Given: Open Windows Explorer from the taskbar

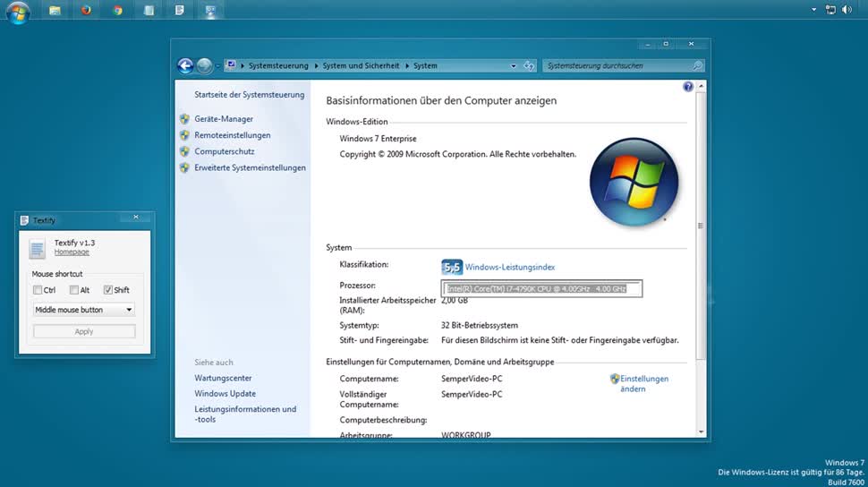Looking at the screenshot, I should (55, 11).
